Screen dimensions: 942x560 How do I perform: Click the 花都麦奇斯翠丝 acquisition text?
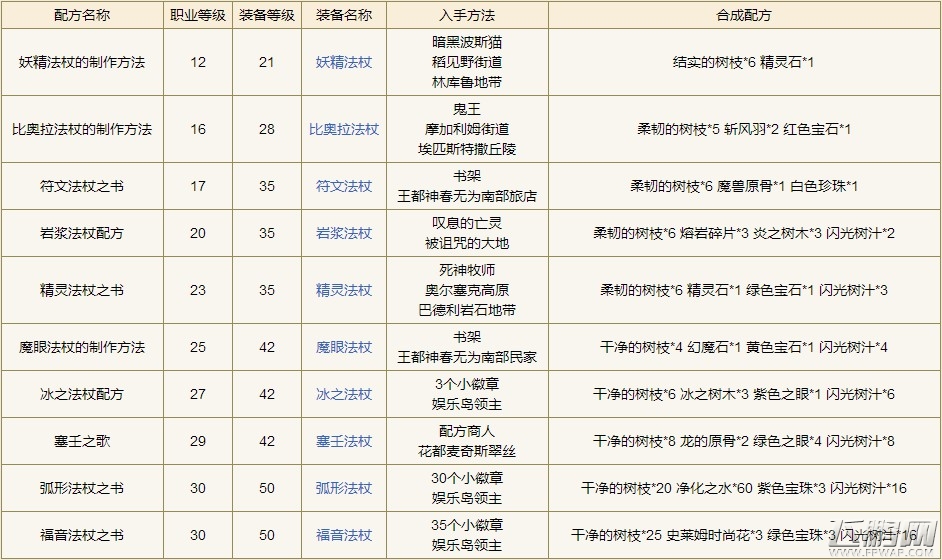tap(467, 451)
